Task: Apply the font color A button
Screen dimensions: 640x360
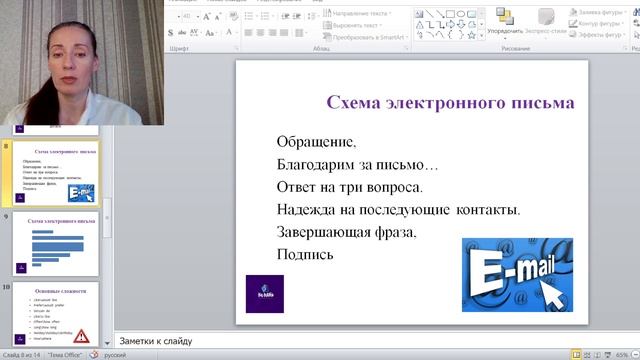Action: coord(229,33)
